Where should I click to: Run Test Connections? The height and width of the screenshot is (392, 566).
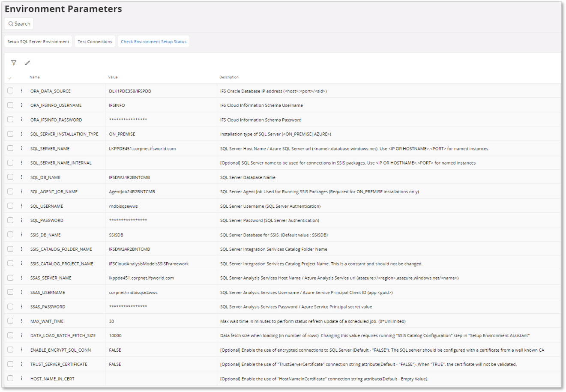(x=95, y=41)
